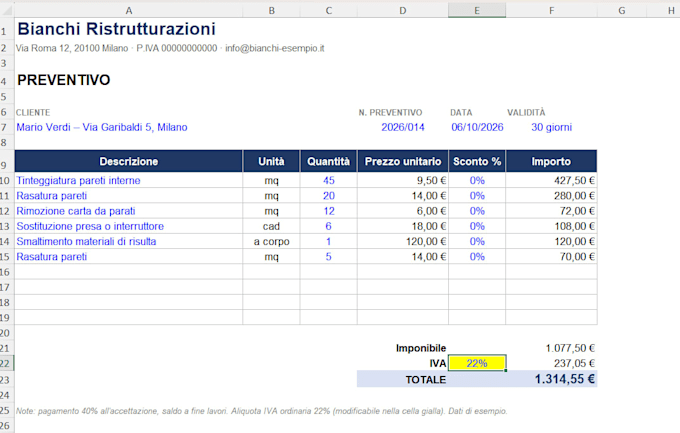The height and width of the screenshot is (433, 680).
Task: Select column D header
Action: [x=403, y=10]
